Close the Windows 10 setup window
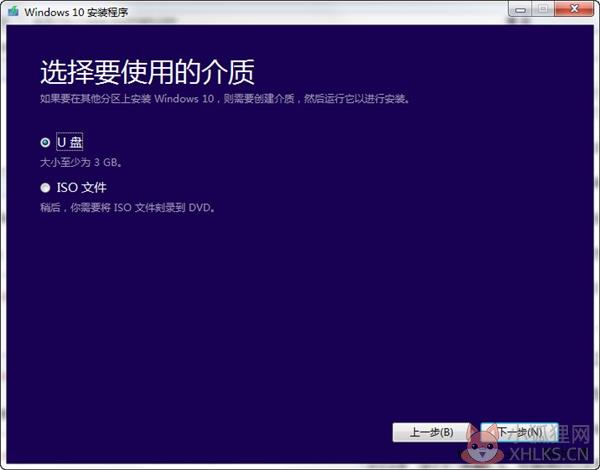This screenshot has height=470, width=600. [574, 9]
